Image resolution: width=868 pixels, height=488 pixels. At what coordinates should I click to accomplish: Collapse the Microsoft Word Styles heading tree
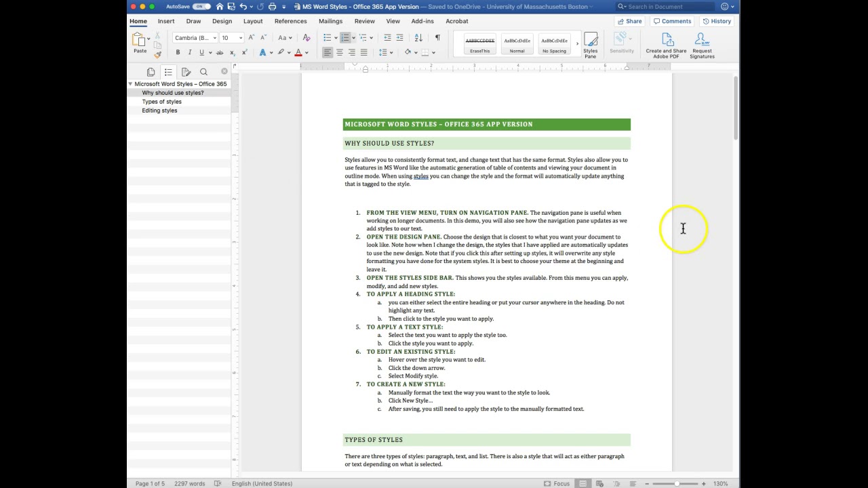click(130, 84)
